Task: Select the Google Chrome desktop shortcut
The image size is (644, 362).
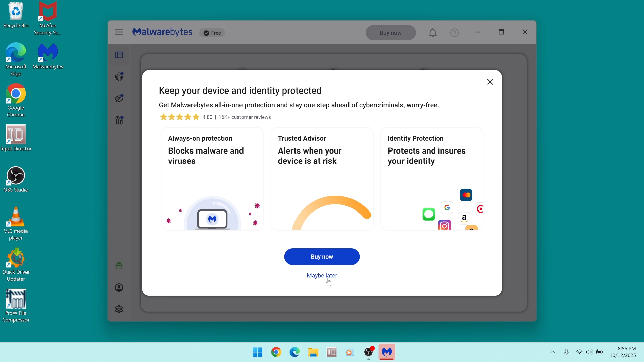Action: [16, 101]
